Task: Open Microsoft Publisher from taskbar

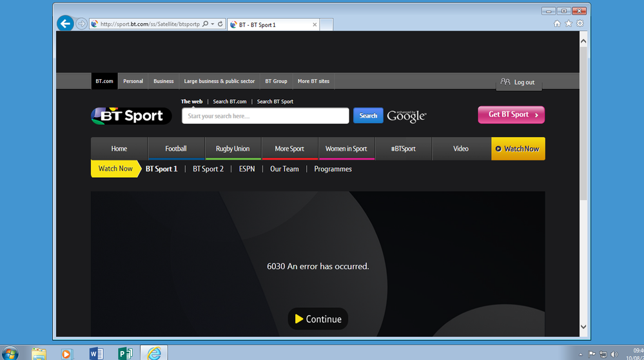Action: click(125, 354)
